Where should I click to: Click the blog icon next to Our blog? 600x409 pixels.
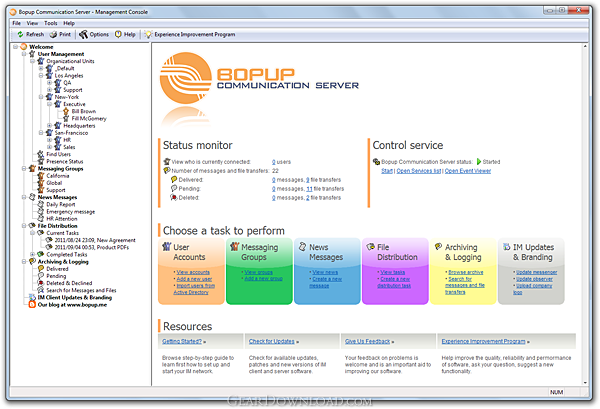32,305
